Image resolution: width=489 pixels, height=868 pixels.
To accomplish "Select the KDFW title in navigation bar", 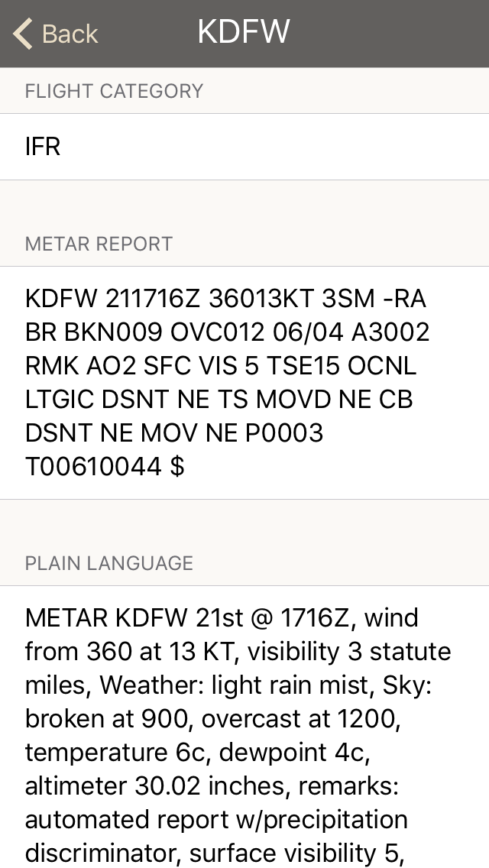I will point(244,31).
